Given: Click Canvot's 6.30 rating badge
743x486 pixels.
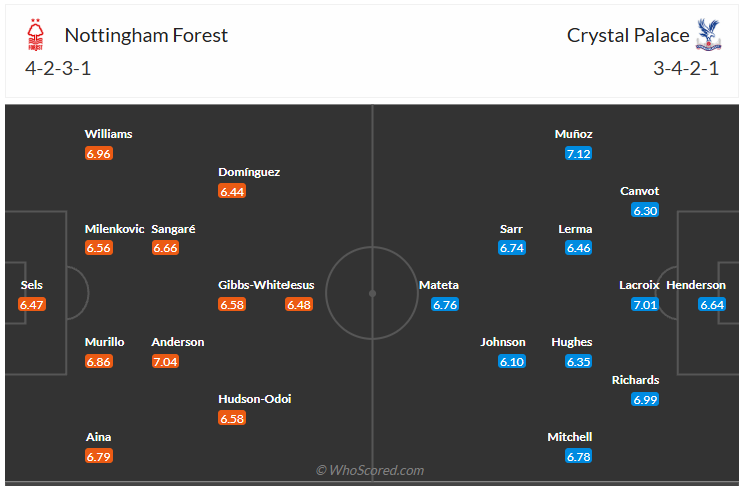Looking at the screenshot, I should pos(645,211).
